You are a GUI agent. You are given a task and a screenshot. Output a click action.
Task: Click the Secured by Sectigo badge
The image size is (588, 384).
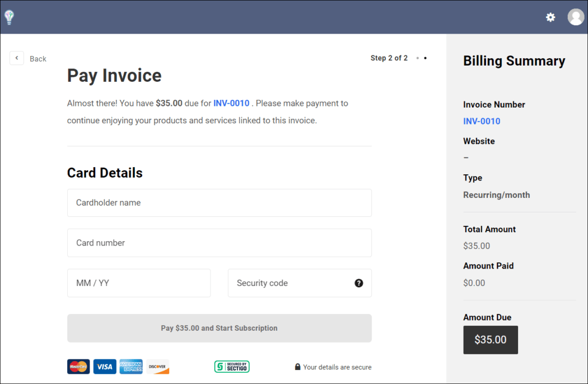pos(232,367)
